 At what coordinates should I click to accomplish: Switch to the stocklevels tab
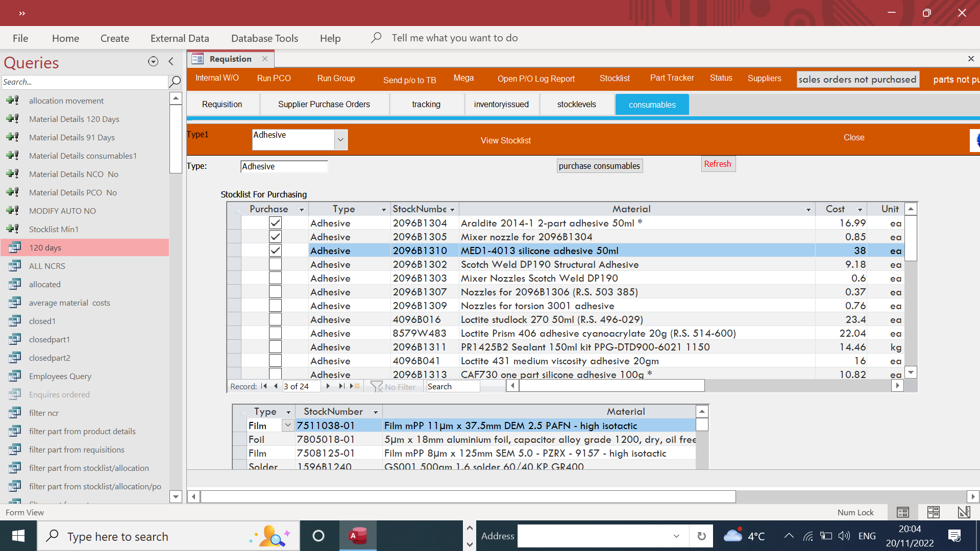tap(576, 104)
